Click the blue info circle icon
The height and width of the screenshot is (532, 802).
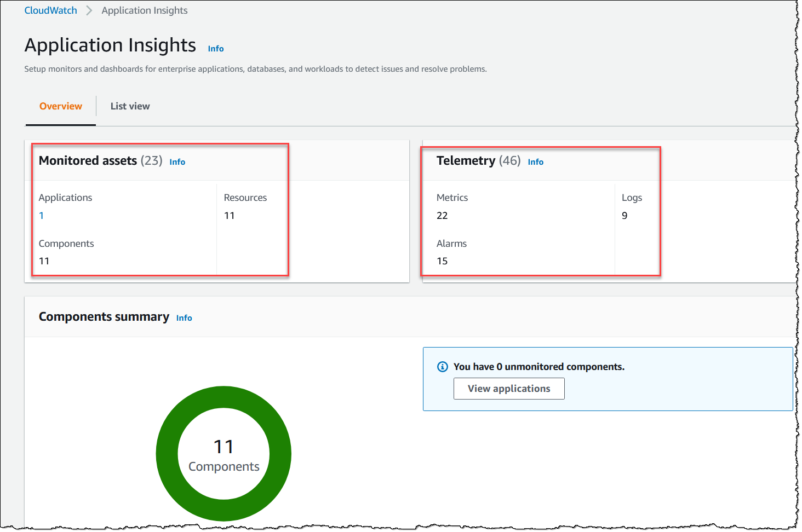click(x=442, y=367)
